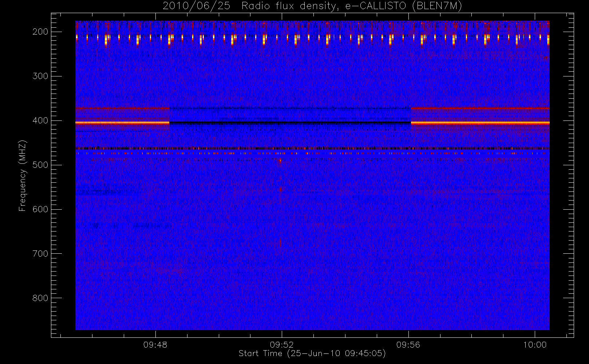Click the 200 frequency tick label
This screenshot has width=589, height=364.
pyautogui.click(x=40, y=32)
